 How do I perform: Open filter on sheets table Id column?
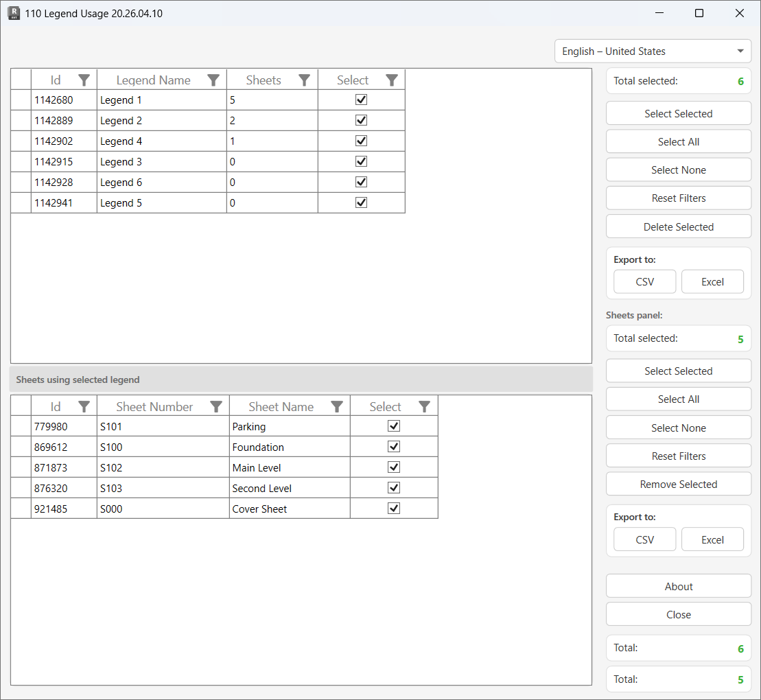(x=84, y=407)
